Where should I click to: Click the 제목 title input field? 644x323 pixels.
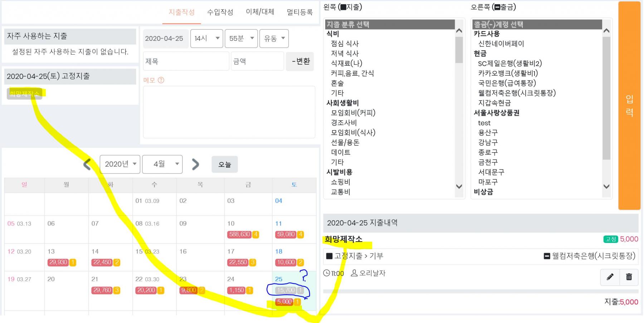[x=186, y=61]
